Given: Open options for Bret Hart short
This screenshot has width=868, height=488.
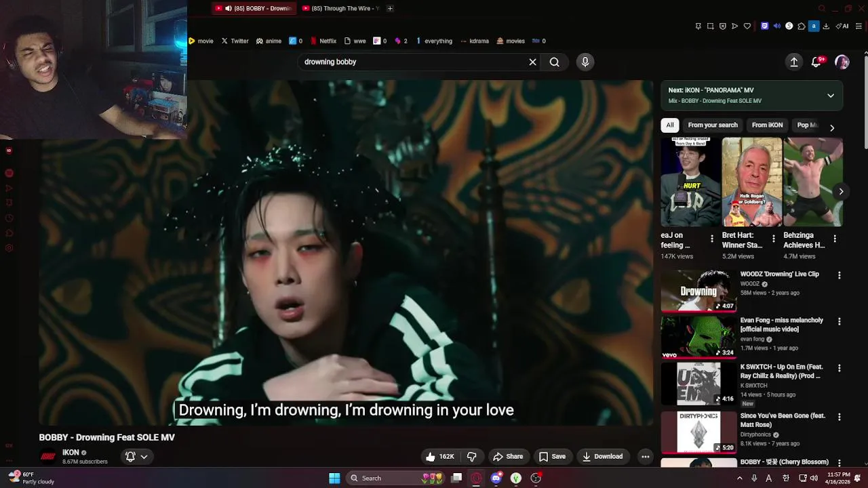Looking at the screenshot, I should (x=774, y=239).
